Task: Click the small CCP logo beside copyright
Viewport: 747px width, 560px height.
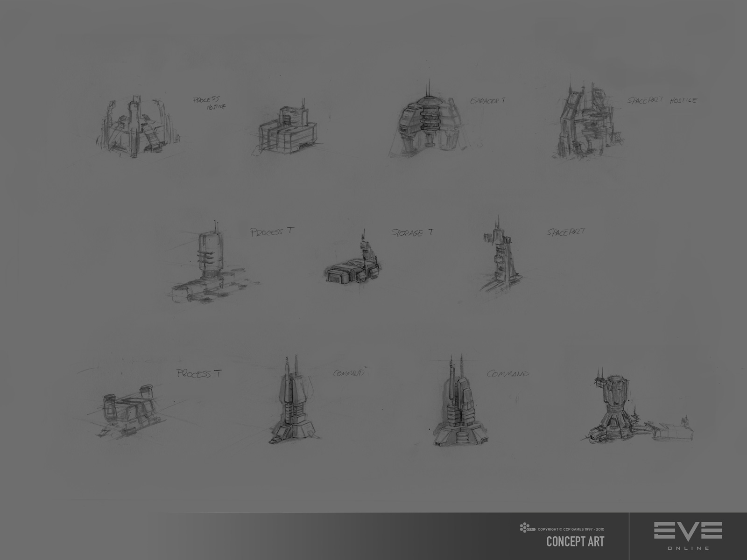Action: click(x=528, y=529)
